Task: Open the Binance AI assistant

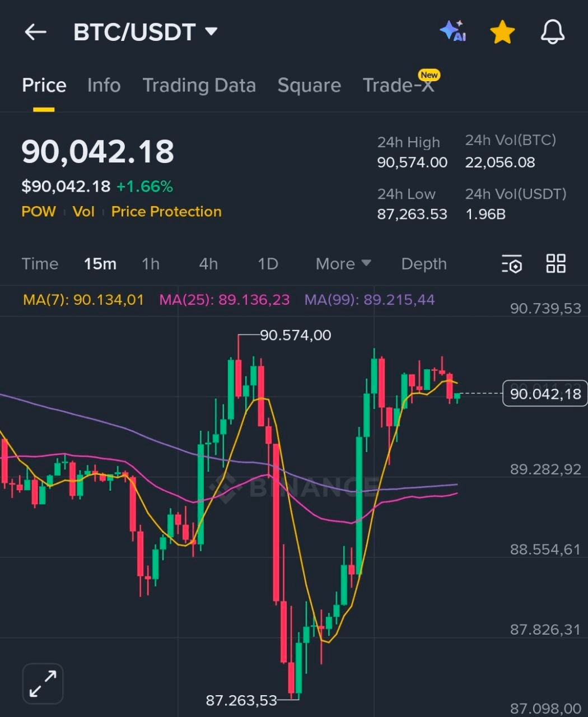Action: [452, 32]
